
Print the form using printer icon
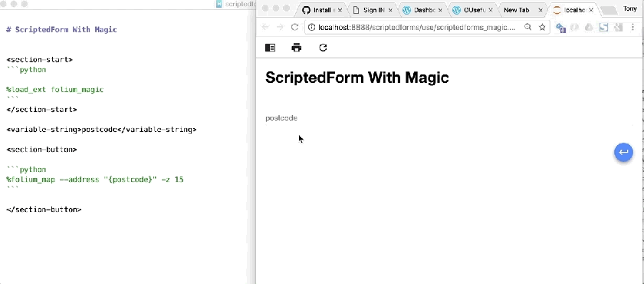297,48
